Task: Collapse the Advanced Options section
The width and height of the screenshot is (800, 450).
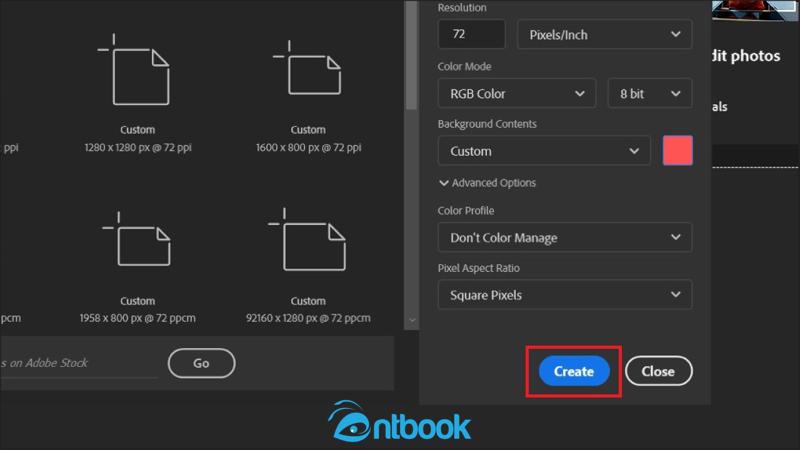Action: (487, 183)
